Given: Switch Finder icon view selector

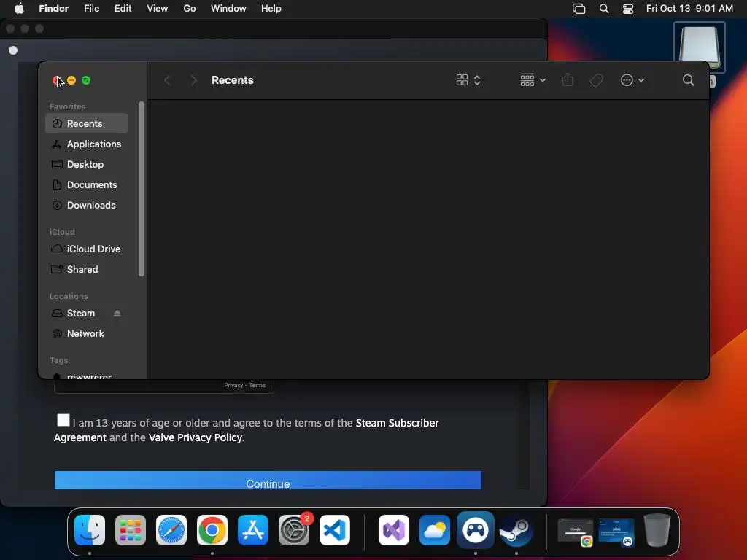Looking at the screenshot, I should point(468,80).
